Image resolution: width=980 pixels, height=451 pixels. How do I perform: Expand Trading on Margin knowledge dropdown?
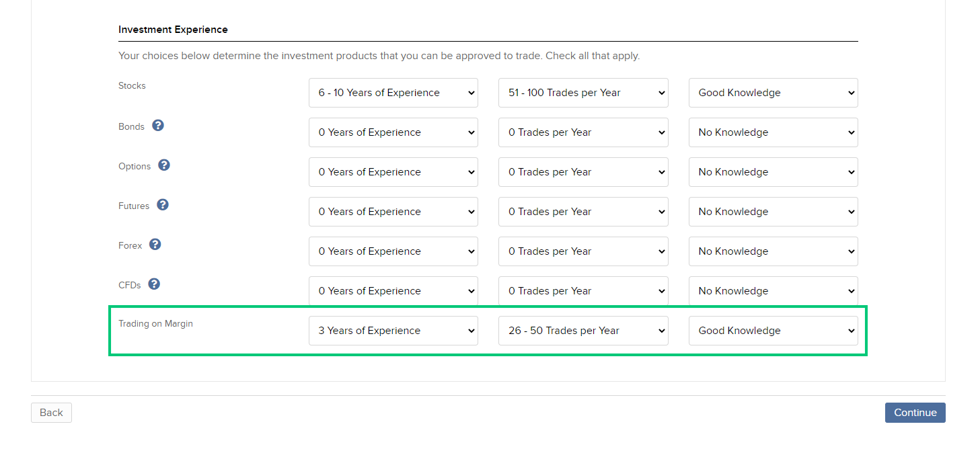click(x=774, y=331)
